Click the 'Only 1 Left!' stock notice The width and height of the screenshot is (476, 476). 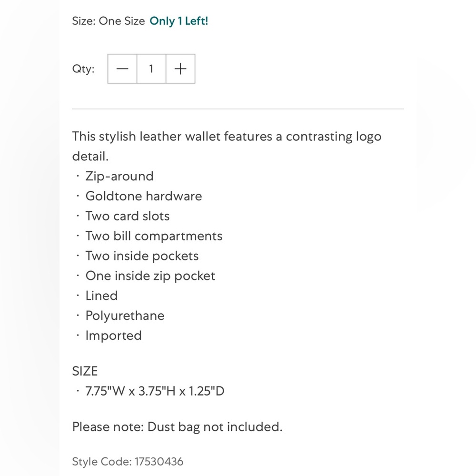point(179,21)
